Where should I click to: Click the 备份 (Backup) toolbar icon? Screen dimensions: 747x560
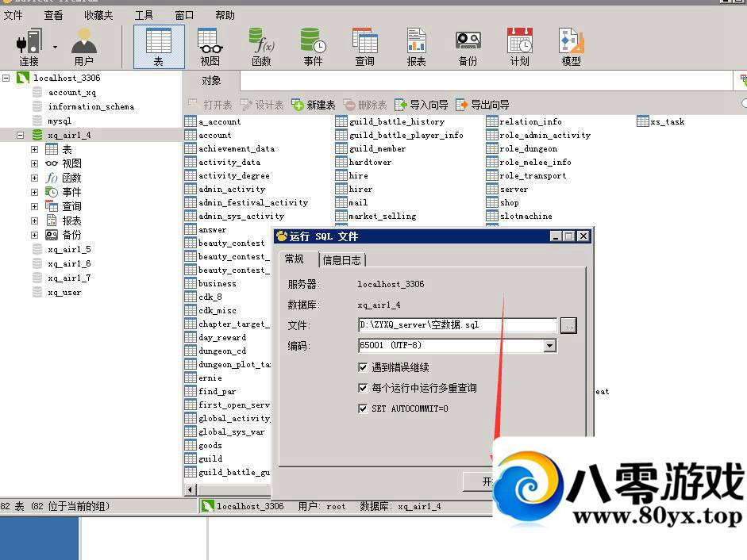point(468,47)
